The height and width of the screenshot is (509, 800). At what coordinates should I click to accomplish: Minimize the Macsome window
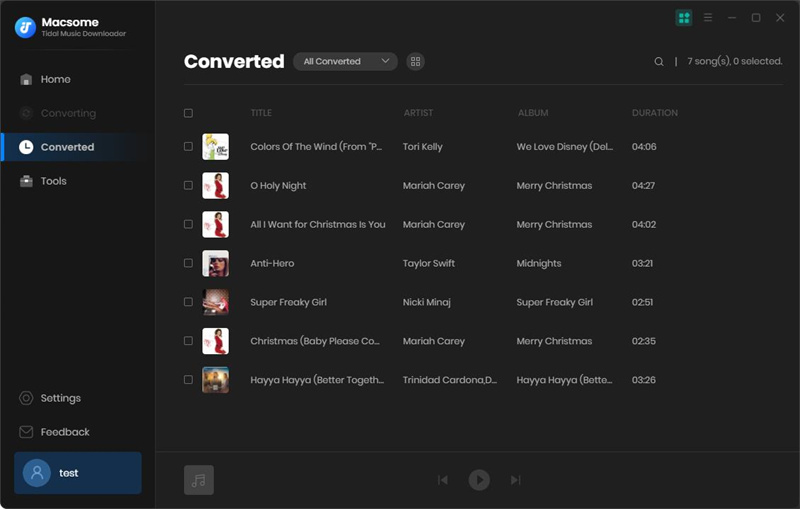732,18
